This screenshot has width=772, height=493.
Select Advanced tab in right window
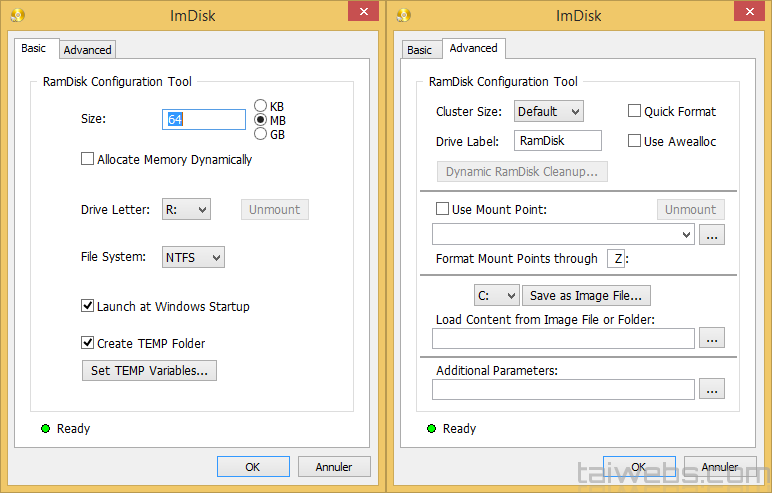coord(474,48)
